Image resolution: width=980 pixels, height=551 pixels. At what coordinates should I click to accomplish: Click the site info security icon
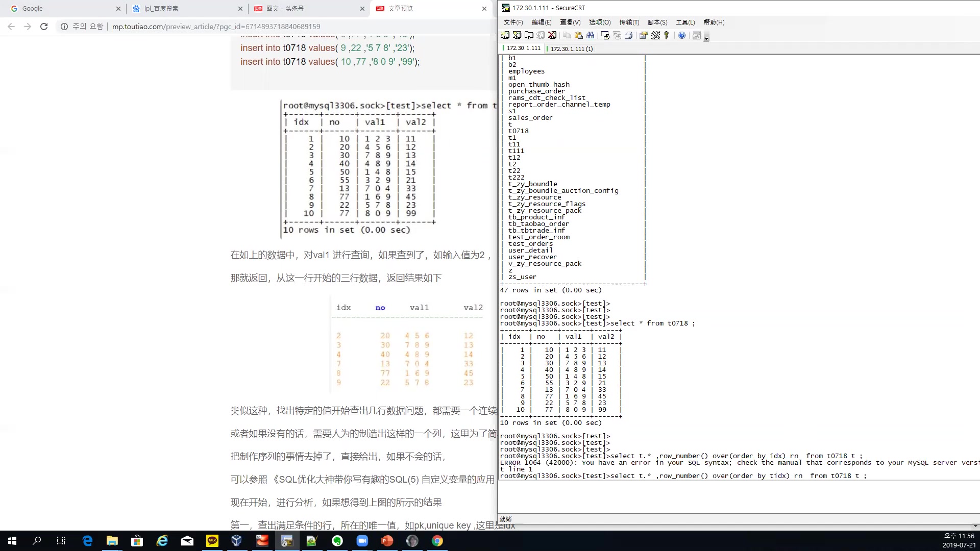point(64,27)
